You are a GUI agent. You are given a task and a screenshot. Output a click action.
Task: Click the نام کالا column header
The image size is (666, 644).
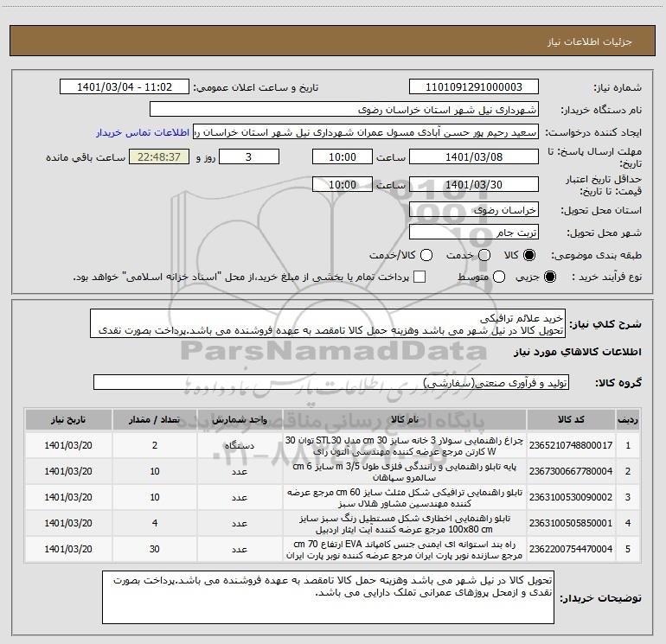pos(405,420)
